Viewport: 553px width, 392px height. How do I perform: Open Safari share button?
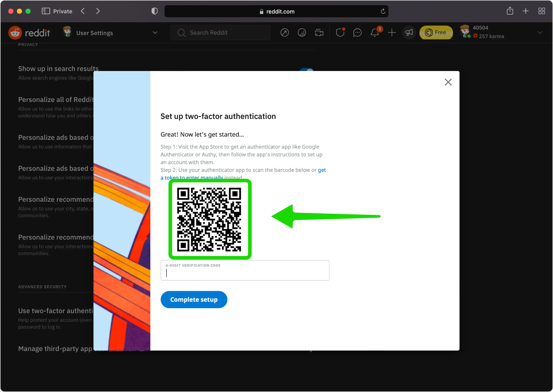click(510, 11)
